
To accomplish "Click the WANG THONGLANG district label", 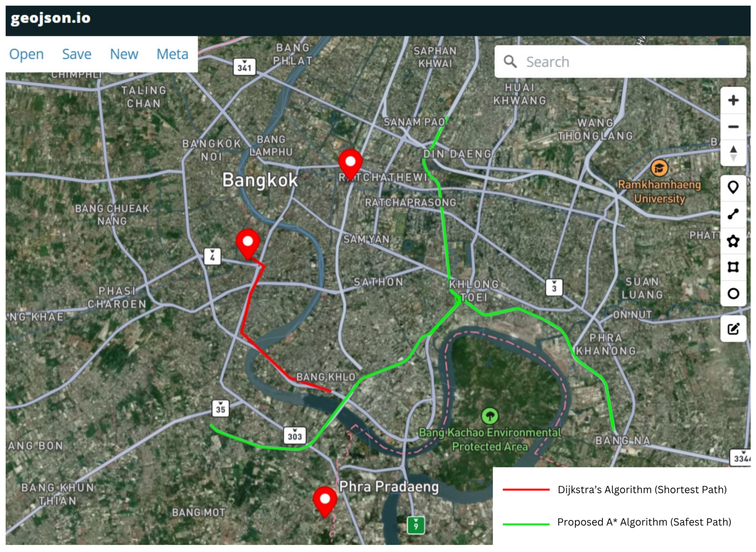I will (x=596, y=130).
